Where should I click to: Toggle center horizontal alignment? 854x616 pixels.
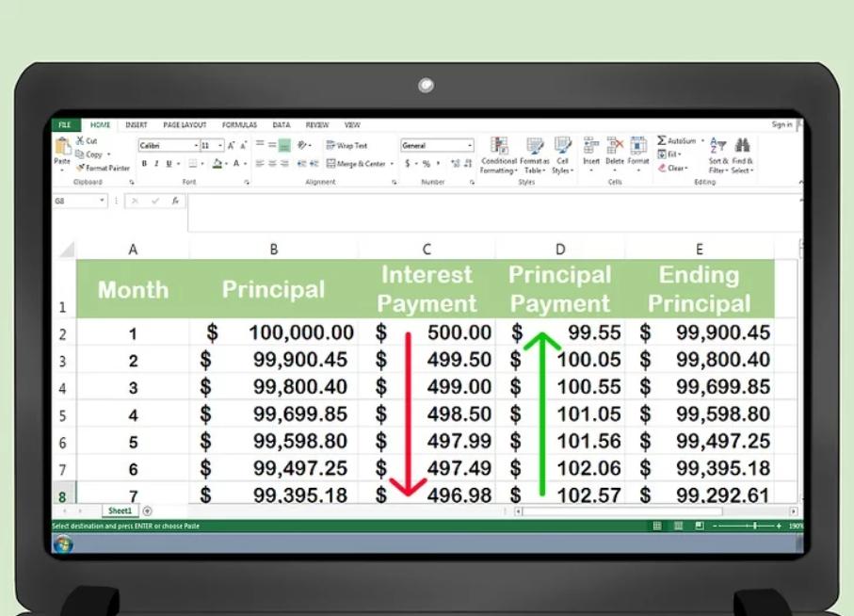tap(272, 163)
